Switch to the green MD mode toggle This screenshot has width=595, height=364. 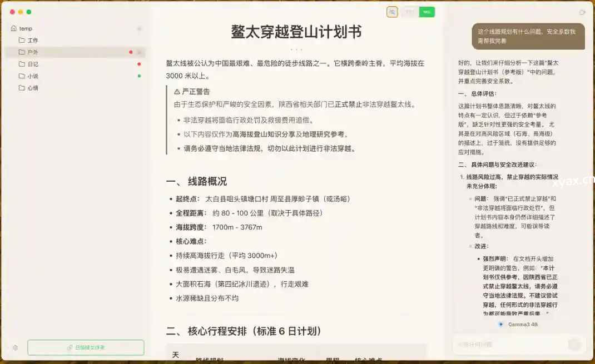point(427,12)
